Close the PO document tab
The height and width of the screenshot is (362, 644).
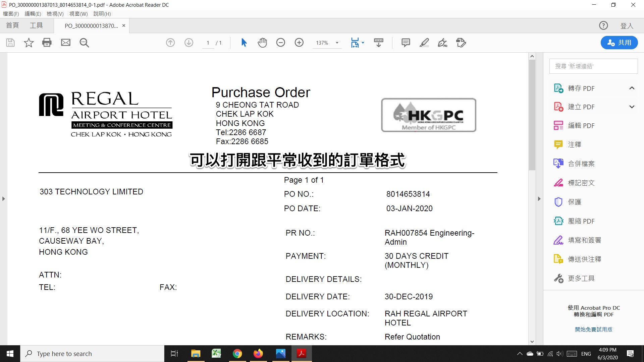coord(124,25)
